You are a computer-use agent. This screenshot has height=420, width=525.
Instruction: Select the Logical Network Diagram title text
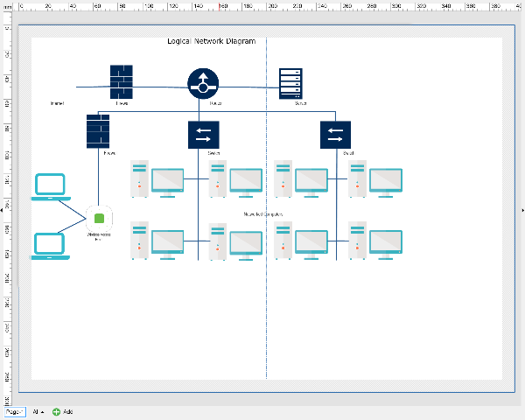click(x=212, y=41)
